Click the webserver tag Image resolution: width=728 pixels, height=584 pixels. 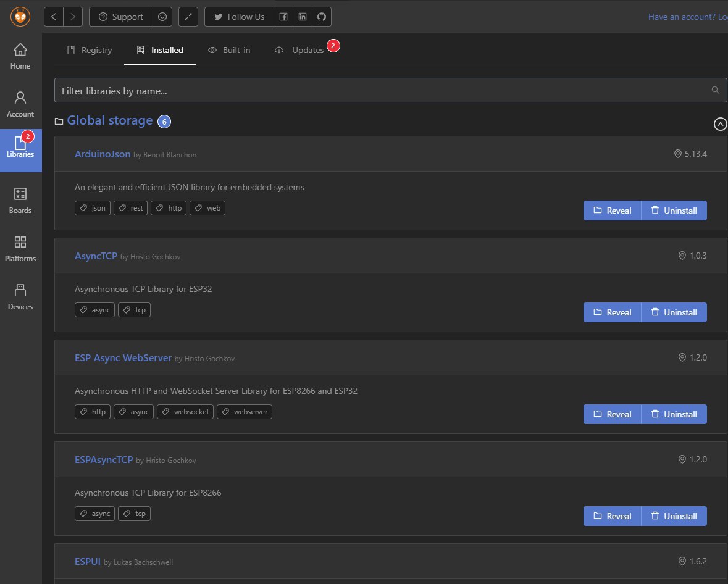click(x=245, y=412)
